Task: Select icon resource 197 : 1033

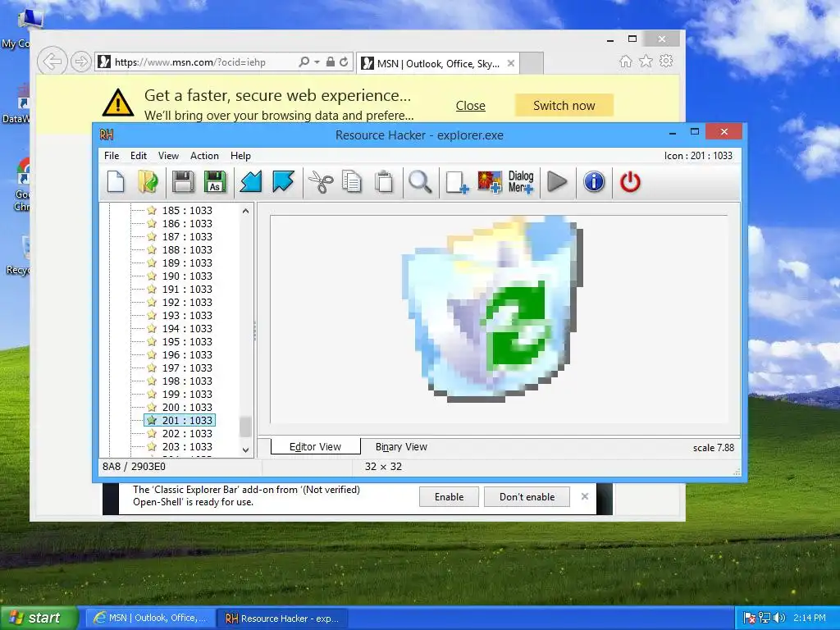Action: [x=187, y=368]
